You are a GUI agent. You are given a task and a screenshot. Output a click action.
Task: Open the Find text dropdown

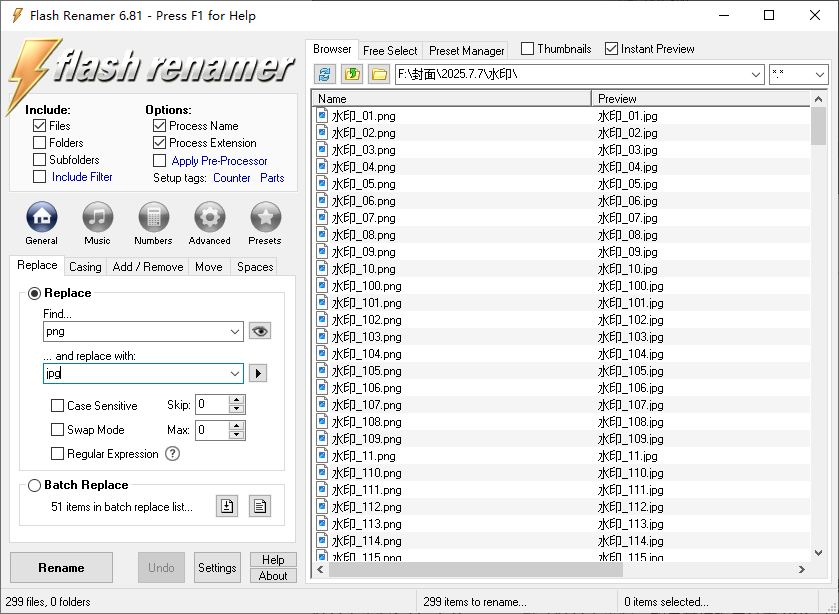click(x=235, y=331)
